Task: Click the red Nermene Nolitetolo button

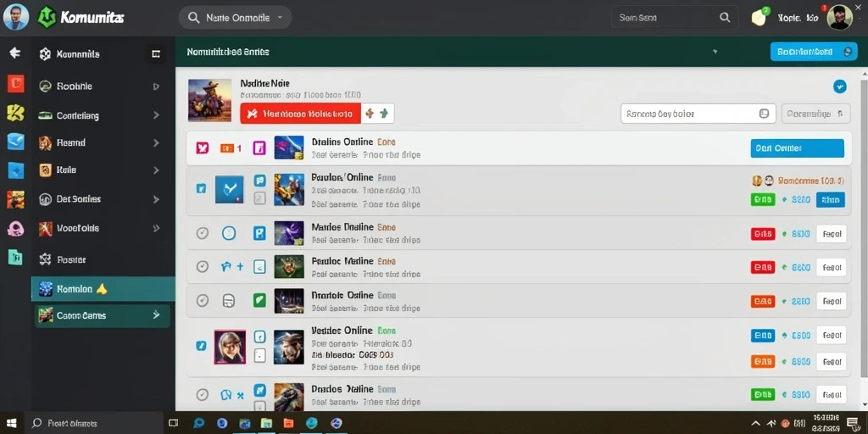Action: pos(300,114)
